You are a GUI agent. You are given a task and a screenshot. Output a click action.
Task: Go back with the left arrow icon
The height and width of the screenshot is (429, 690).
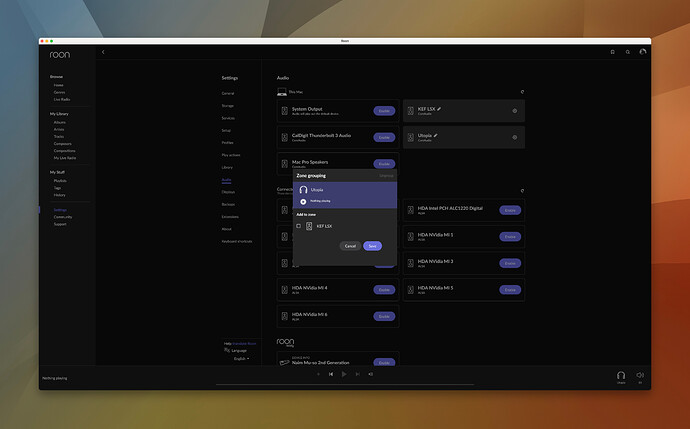103,52
